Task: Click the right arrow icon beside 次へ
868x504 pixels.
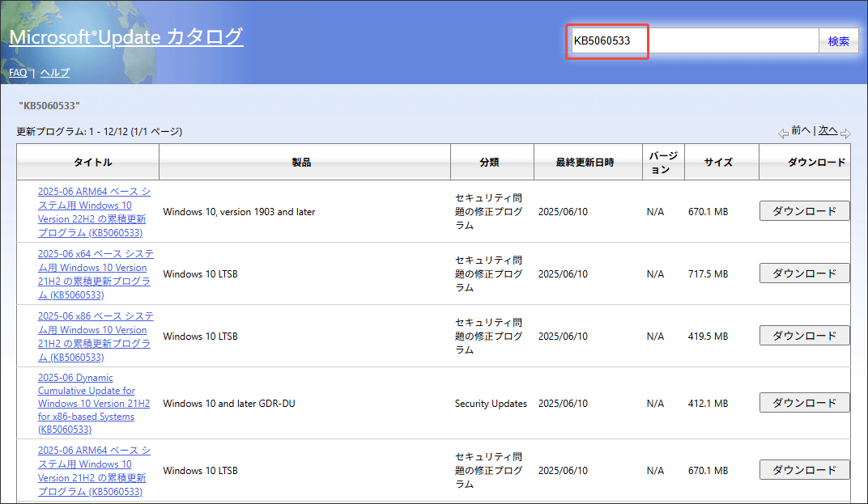Action: 845,133
